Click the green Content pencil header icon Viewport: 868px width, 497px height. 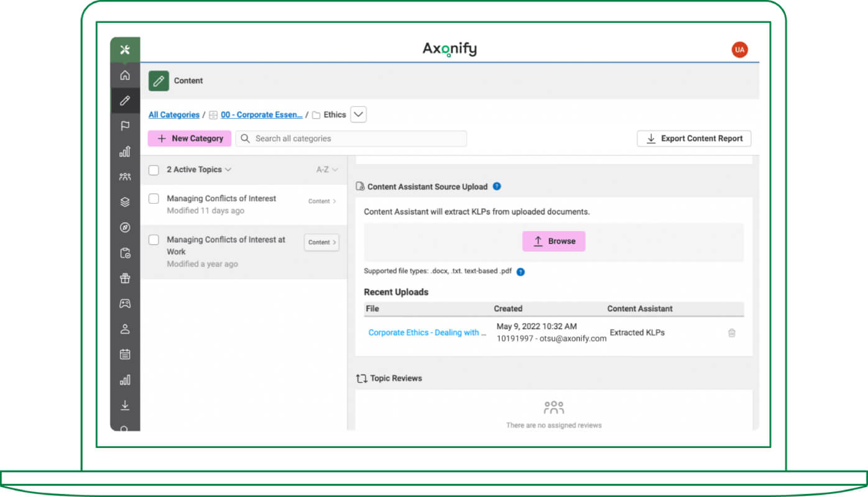coord(159,81)
